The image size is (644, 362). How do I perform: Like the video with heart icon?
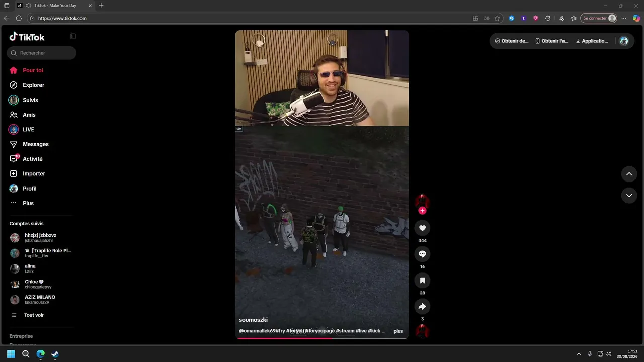click(422, 228)
